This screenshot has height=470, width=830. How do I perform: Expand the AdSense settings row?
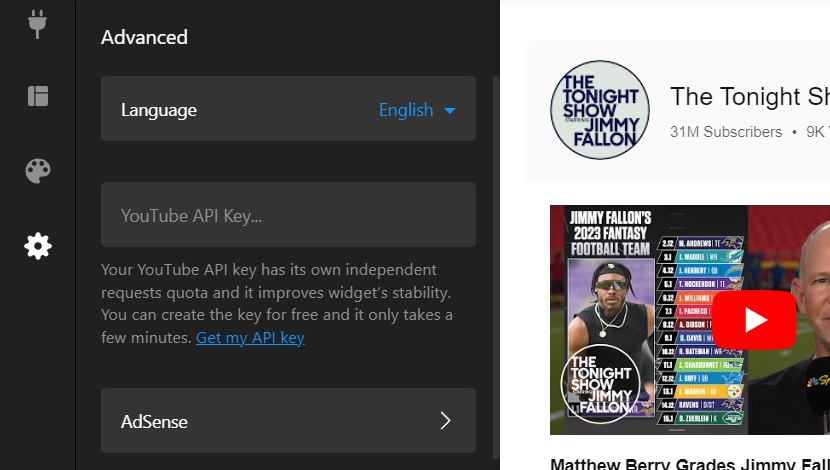[x=288, y=421]
